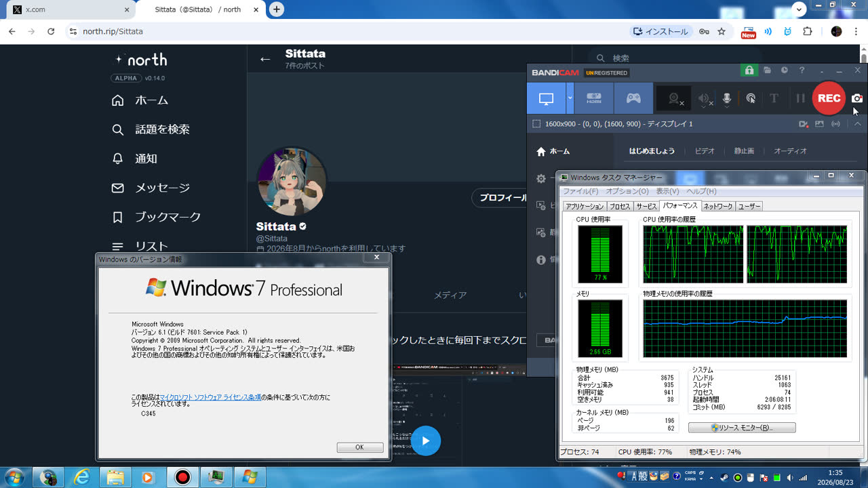868x488 pixels.
Task: Click Bandicam image capture status icon
Action: pos(820,124)
